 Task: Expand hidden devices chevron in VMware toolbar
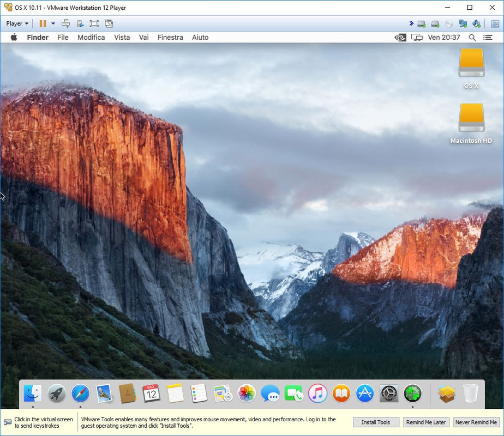pyautogui.click(x=411, y=23)
